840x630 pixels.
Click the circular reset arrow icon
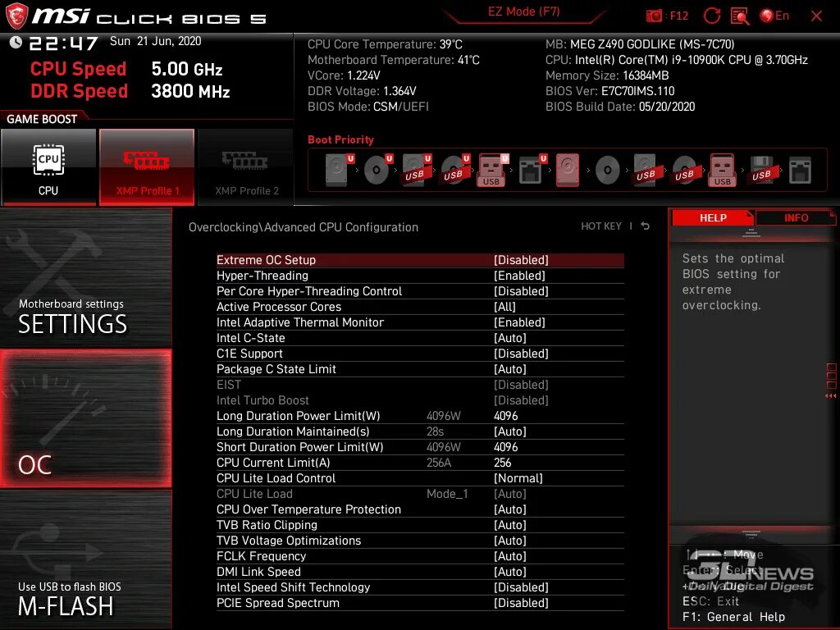pyautogui.click(x=712, y=16)
